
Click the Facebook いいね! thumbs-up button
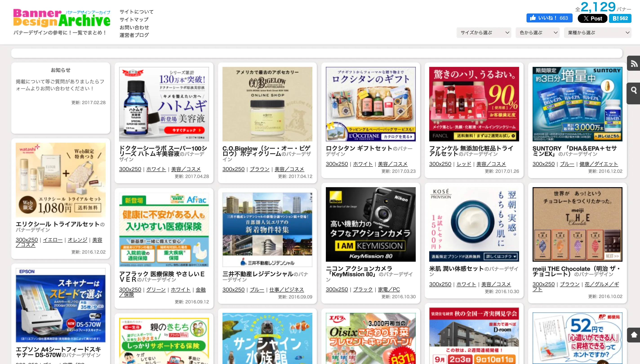pos(549,18)
